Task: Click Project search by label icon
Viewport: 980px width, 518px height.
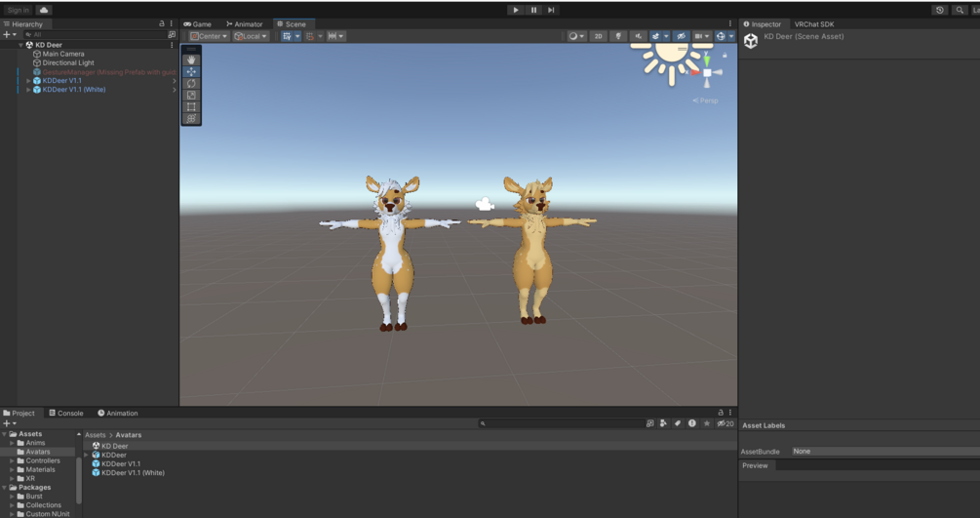Action: (678, 423)
